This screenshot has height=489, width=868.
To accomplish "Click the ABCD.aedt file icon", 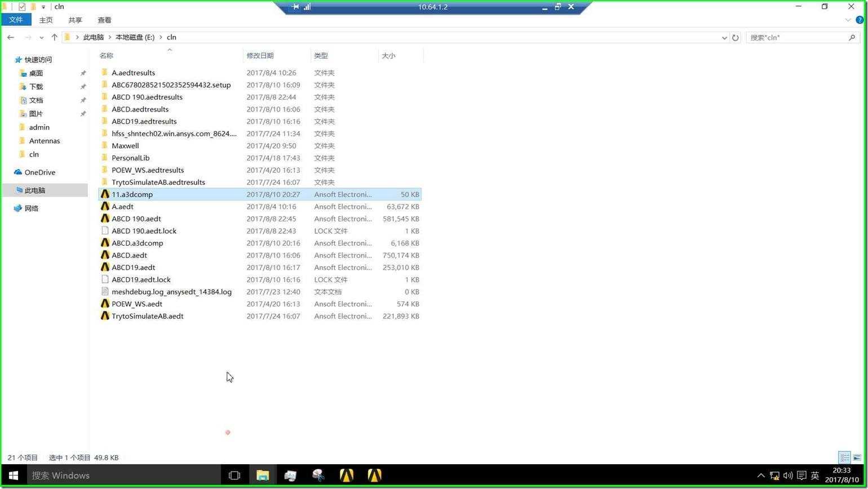I will (105, 255).
